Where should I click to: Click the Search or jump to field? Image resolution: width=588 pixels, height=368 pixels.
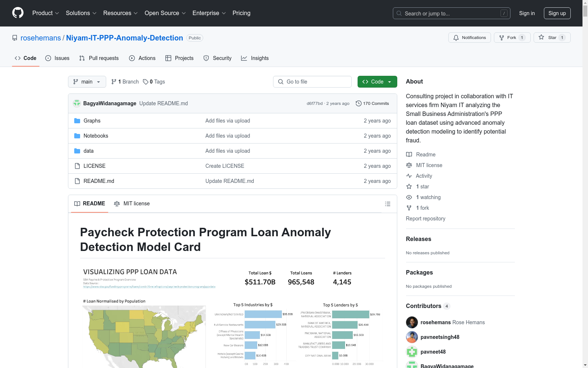pyautogui.click(x=452, y=13)
